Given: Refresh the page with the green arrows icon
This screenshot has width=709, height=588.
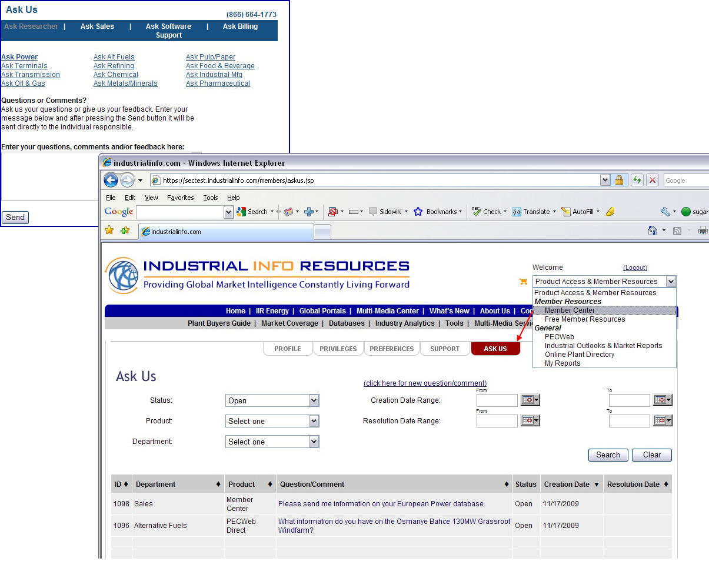Looking at the screenshot, I should tap(637, 180).
